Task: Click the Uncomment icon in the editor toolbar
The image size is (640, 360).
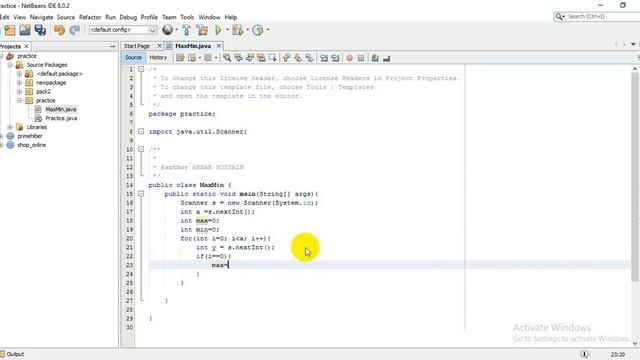Action: pyautogui.click(x=387, y=58)
